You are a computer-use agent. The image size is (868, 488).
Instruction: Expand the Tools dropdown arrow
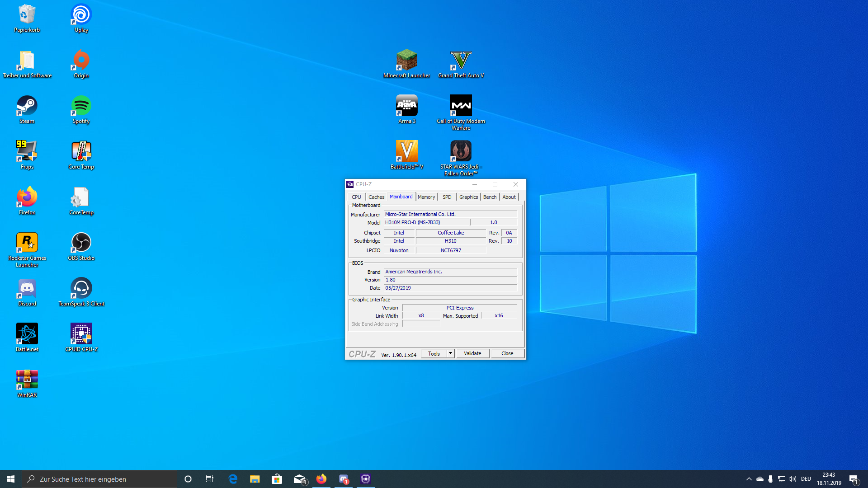click(450, 353)
